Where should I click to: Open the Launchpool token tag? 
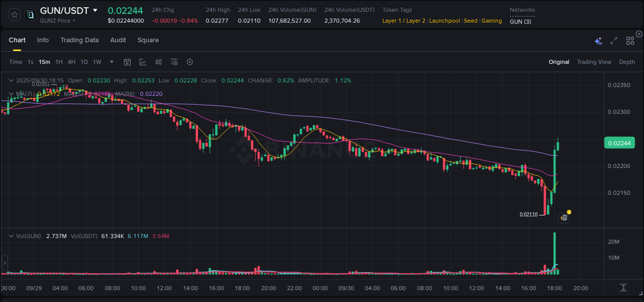444,21
